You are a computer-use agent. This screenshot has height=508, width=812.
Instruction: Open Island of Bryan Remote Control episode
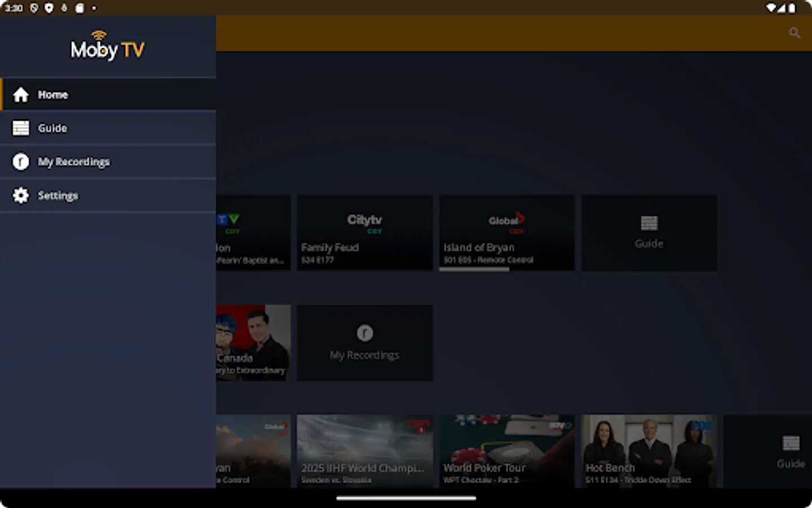(x=506, y=233)
